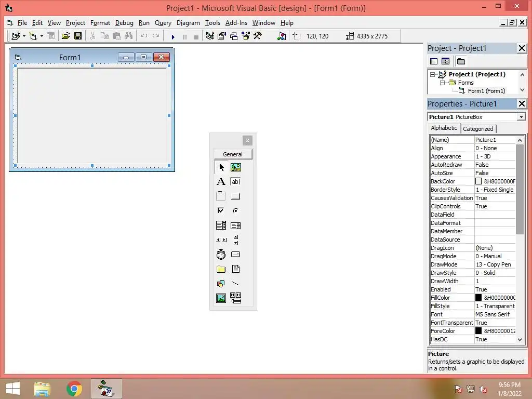Screen dimensions: 532x399
Task: Pick the Shape control tool
Action: click(x=221, y=283)
